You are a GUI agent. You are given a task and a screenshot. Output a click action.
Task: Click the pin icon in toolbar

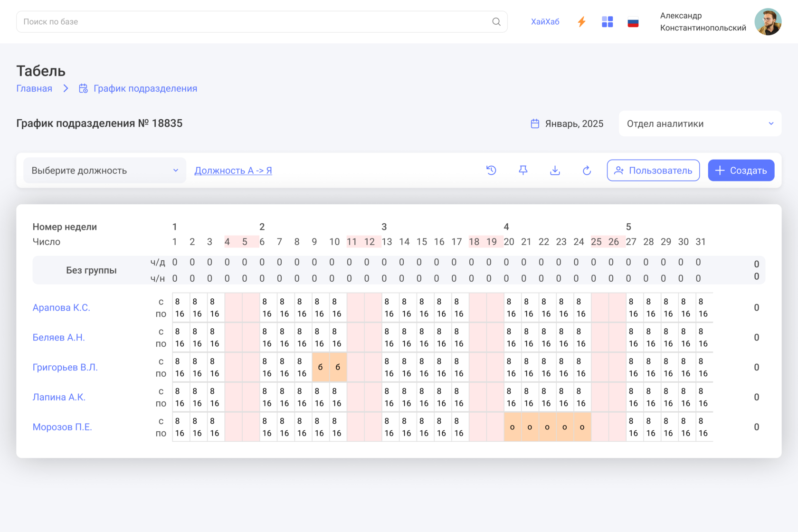(x=523, y=171)
